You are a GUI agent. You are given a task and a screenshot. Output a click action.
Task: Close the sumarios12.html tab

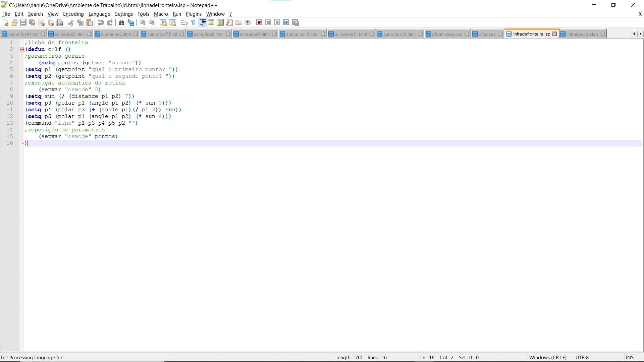tap(420, 34)
